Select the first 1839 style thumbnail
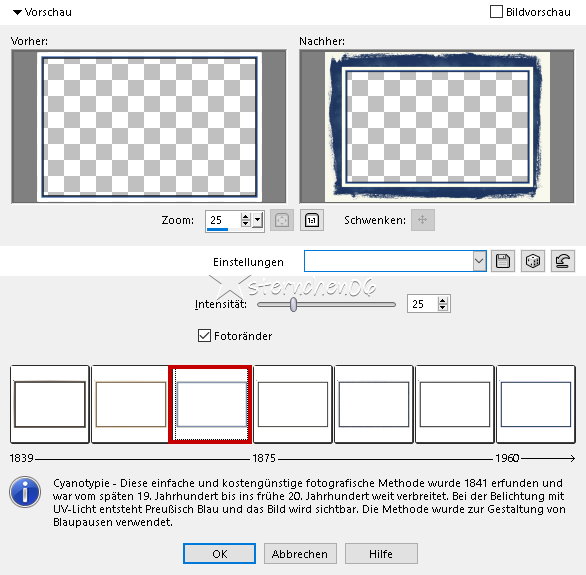Screen dimensions: 586x575 point(50,404)
